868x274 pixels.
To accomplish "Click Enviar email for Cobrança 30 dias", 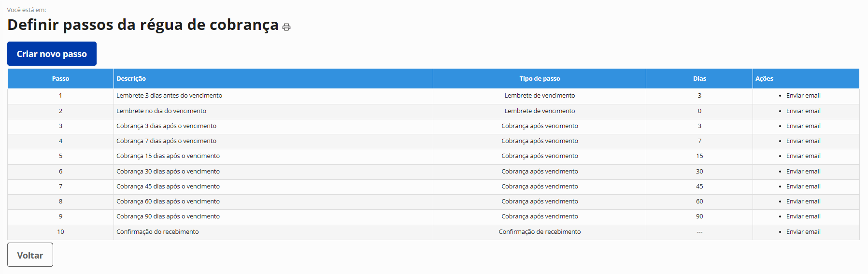I will point(803,172).
